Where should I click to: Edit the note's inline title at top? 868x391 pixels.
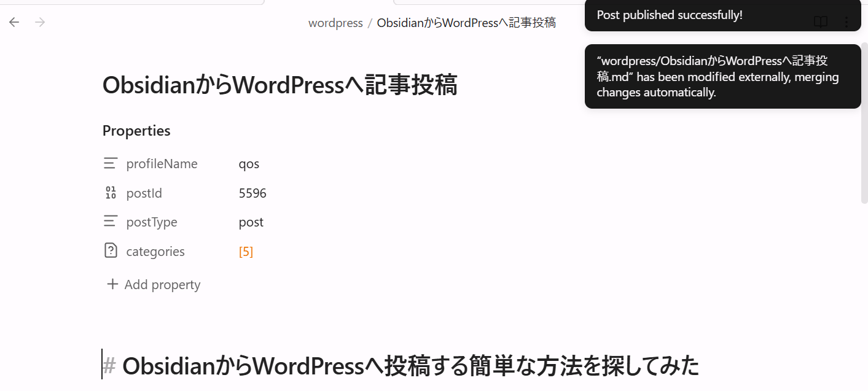280,85
